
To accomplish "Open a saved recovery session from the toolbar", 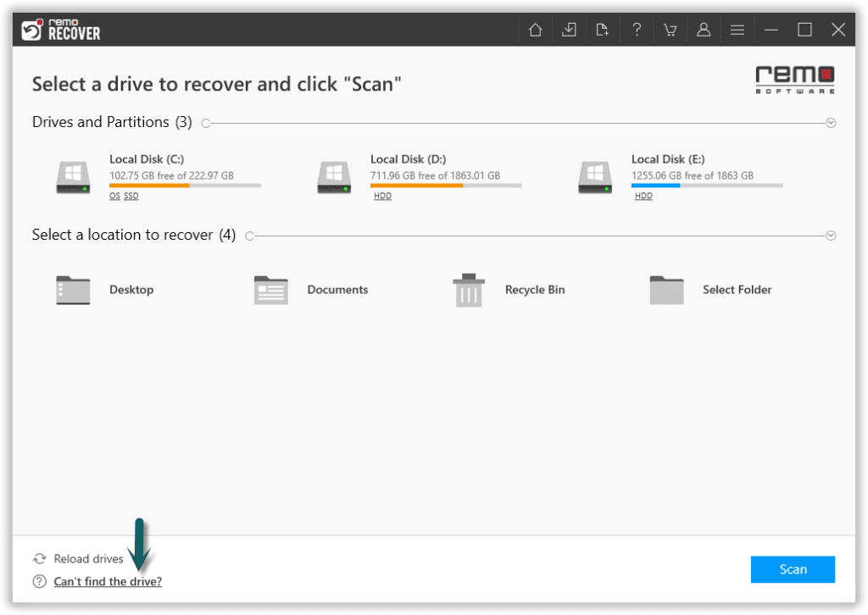I will point(569,29).
